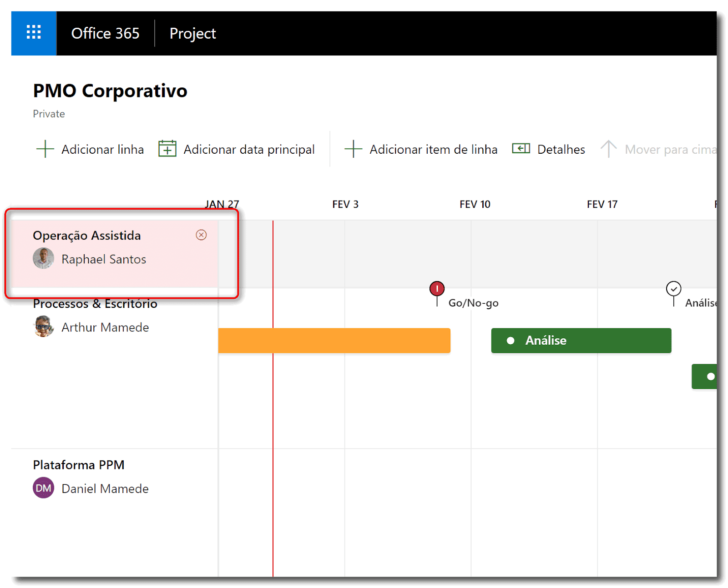Click the Project app title
728x588 pixels.
(192, 33)
